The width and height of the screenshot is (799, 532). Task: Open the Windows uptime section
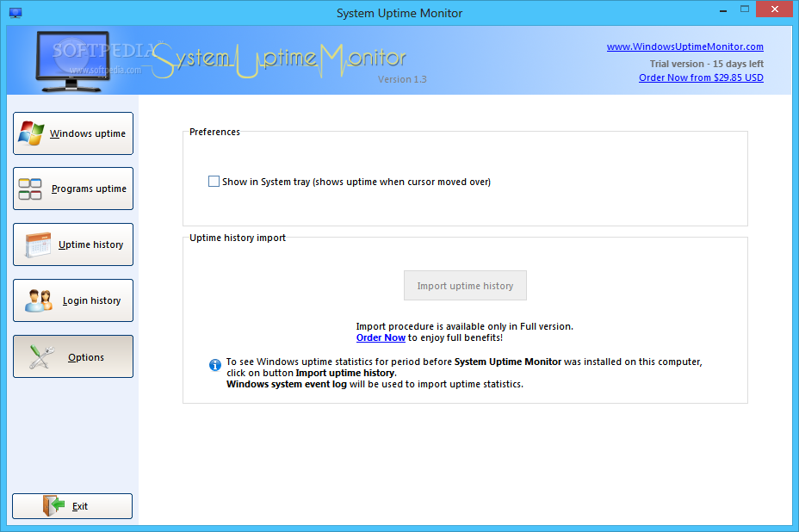pos(73,133)
